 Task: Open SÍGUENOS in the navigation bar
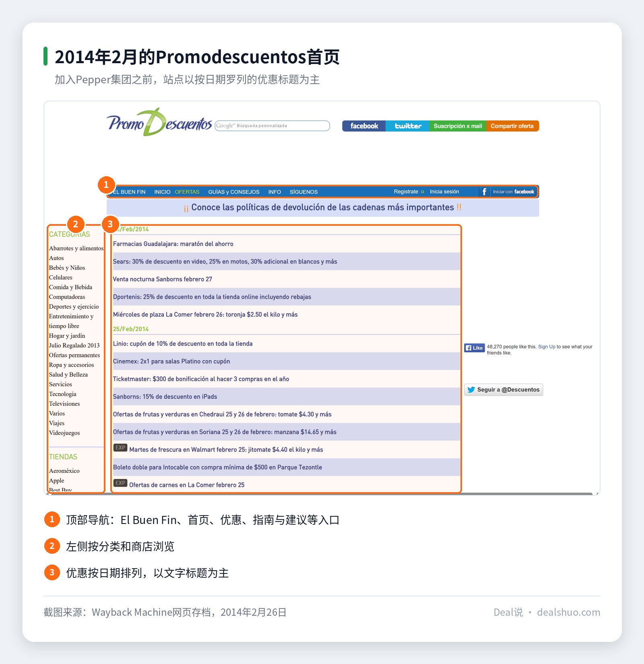coord(304,192)
